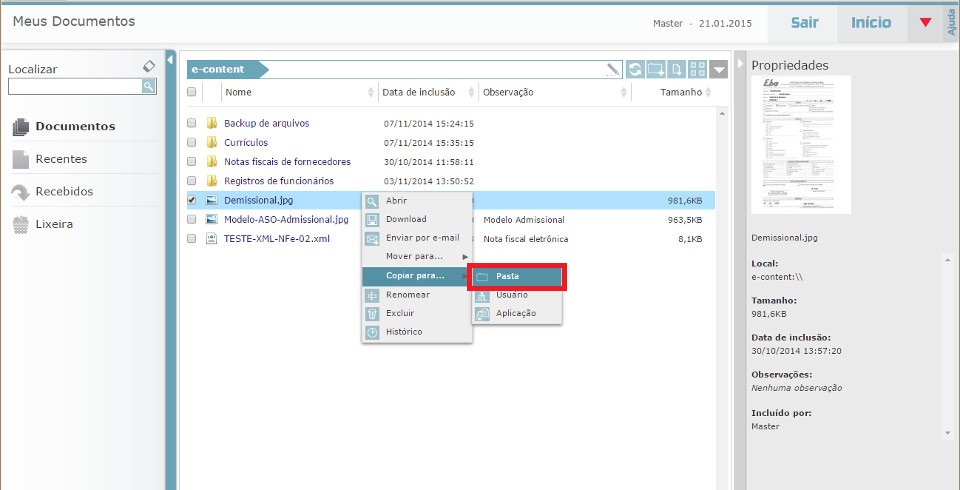Expand the red arrow dropdown in the top bar

pyautogui.click(x=925, y=23)
